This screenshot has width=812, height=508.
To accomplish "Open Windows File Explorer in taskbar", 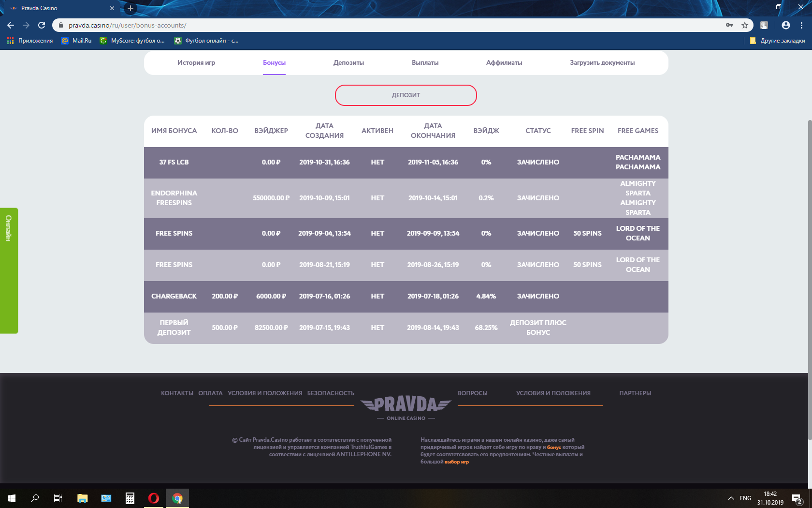I will [x=83, y=498].
